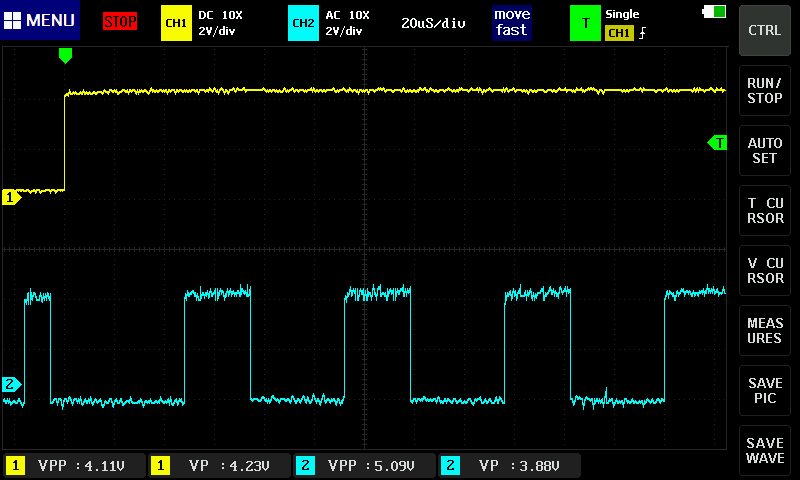
Task: Toggle the T CURSOR time cursors
Action: pos(765,211)
